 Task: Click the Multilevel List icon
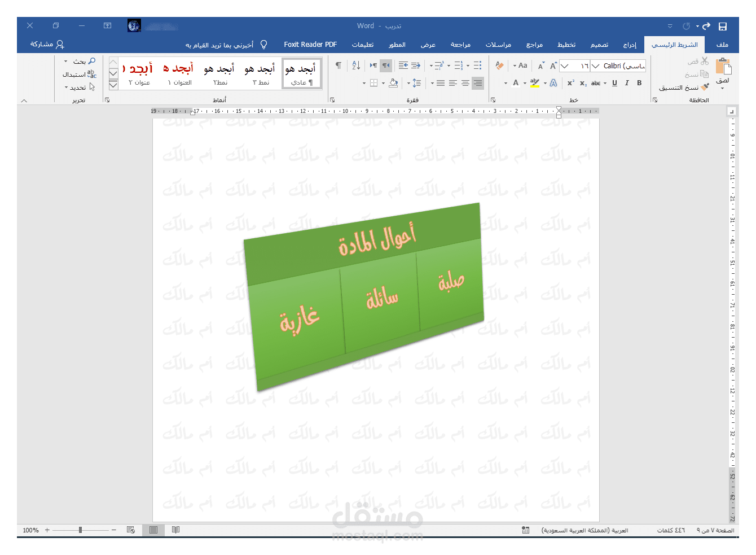[x=439, y=65]
